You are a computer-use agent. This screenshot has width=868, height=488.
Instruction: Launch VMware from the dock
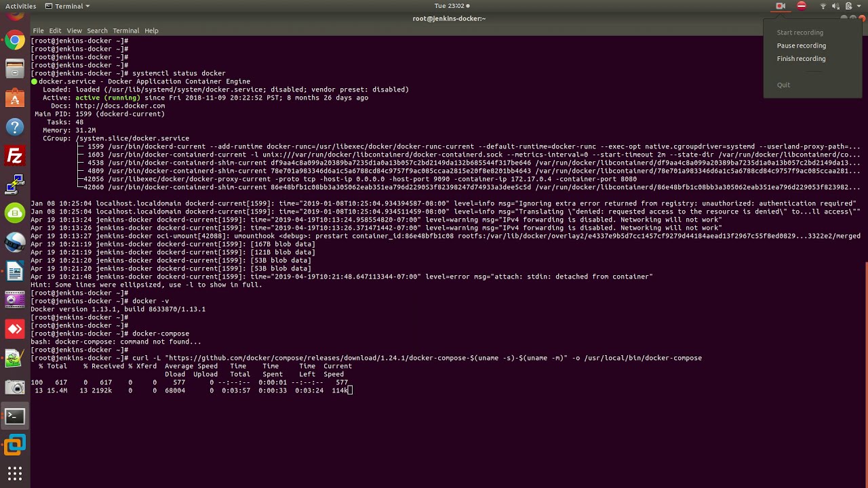pos(15,445)
